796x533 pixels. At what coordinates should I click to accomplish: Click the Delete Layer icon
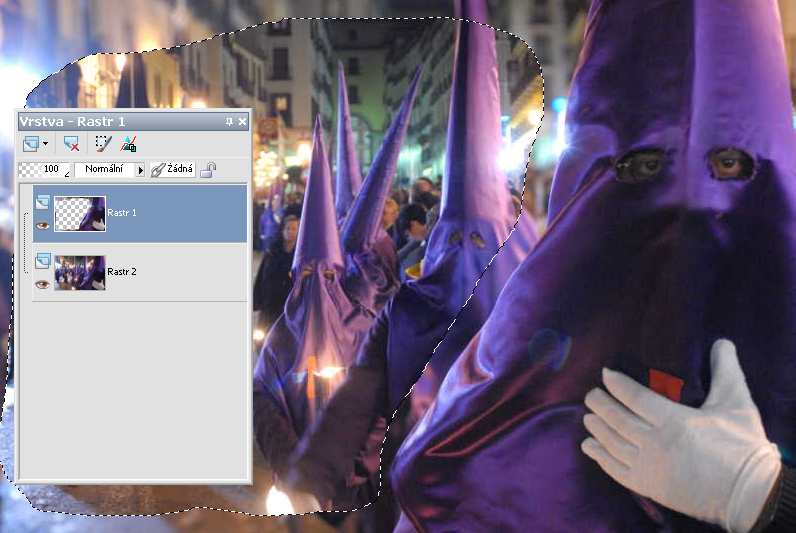pyautogui.click(x=71, y=144)
